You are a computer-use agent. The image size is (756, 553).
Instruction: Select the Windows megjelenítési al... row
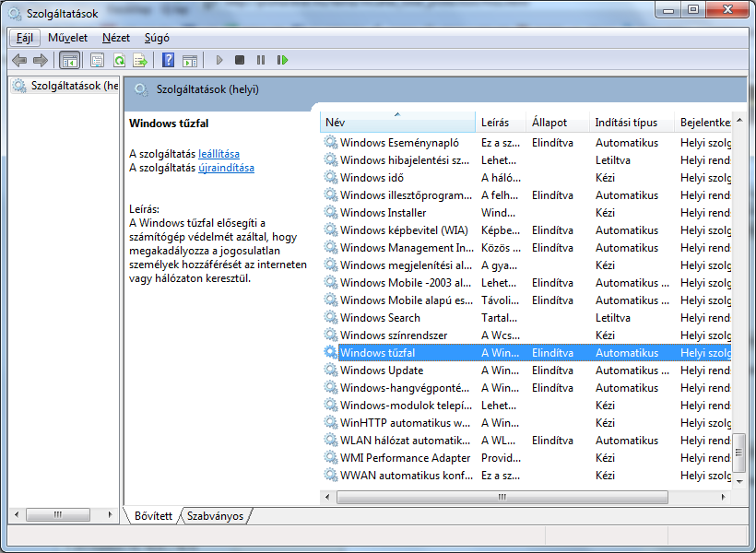click(x=526, y=265)
